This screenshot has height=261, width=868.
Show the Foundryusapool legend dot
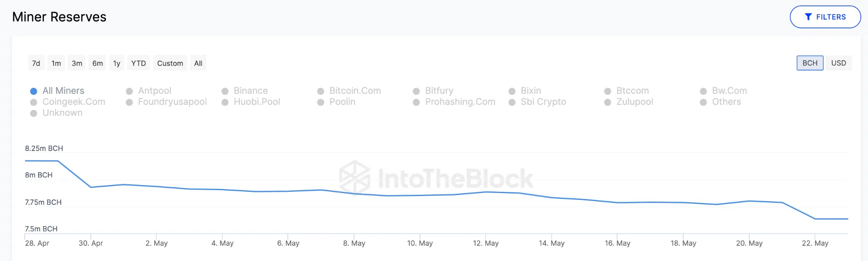tap(129, 102)
